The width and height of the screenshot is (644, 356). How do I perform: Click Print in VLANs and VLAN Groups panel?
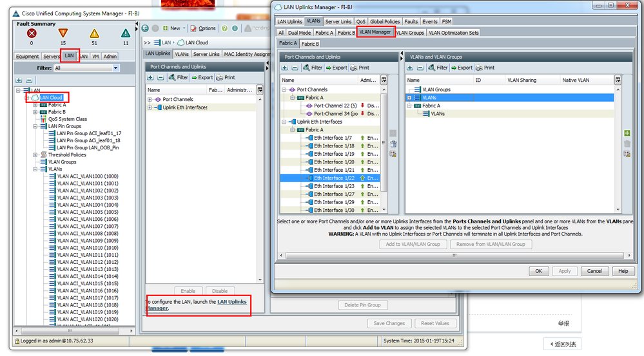(x=485, y=68)
